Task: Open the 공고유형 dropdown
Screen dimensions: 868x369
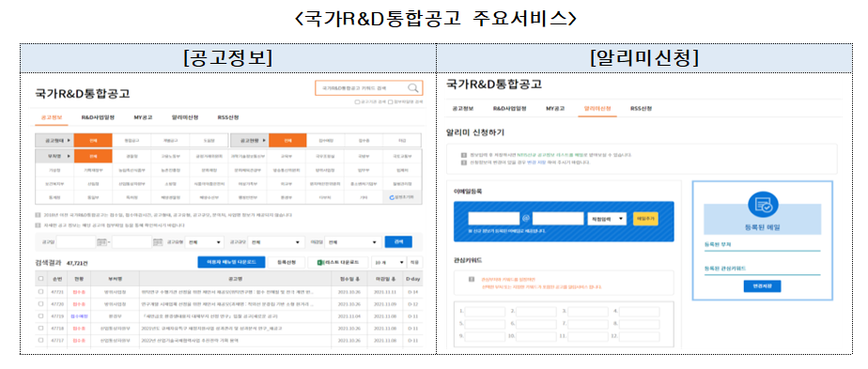Action: (x=204, y=241)
